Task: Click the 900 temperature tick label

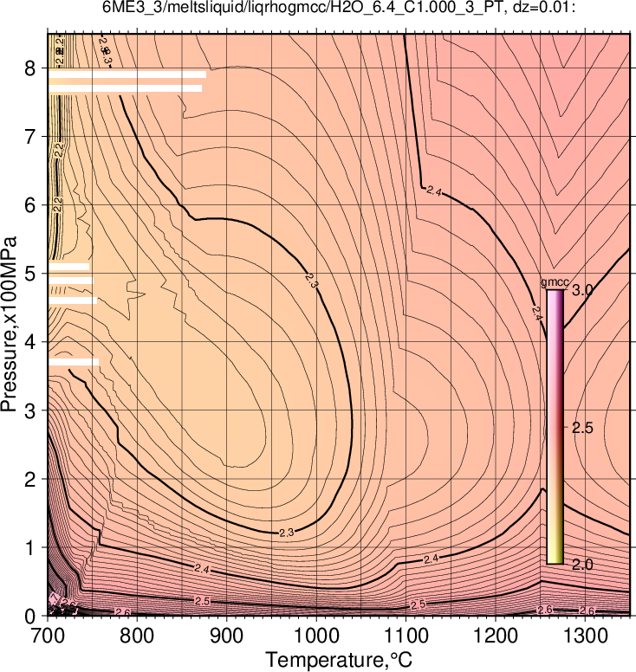Action: tap(226, 636)
